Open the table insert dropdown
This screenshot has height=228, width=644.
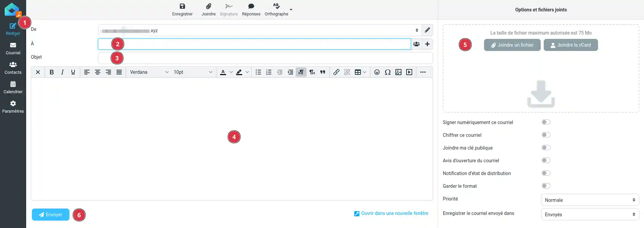361,72
